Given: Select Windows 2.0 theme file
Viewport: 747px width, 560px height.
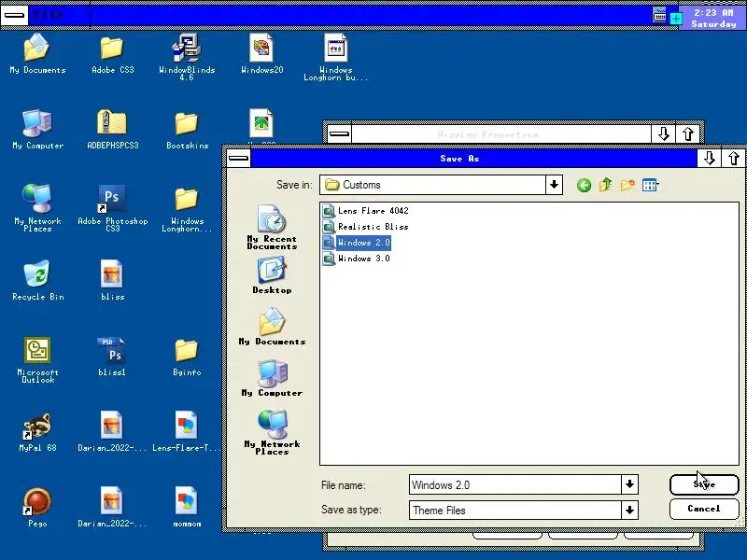Looking at the screenshot, I should tap(357, 243).
